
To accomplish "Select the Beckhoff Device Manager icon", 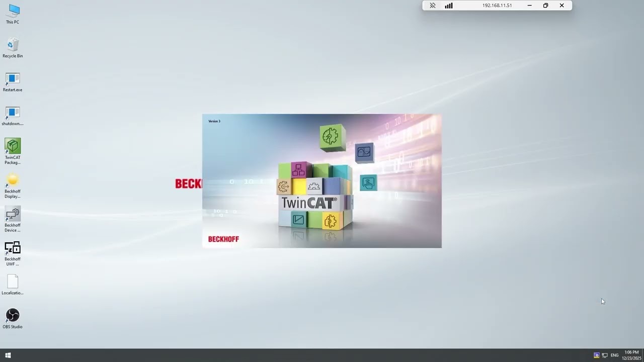I will [13, 220].
